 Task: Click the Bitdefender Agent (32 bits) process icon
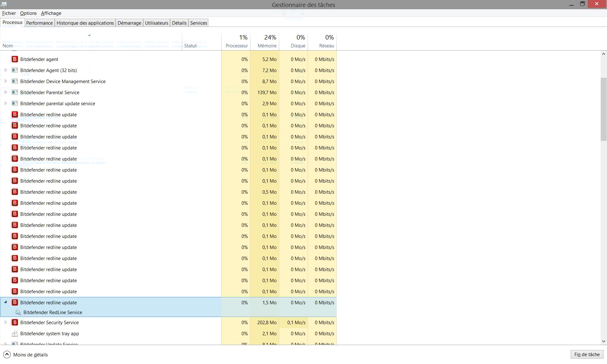point(15,70)
